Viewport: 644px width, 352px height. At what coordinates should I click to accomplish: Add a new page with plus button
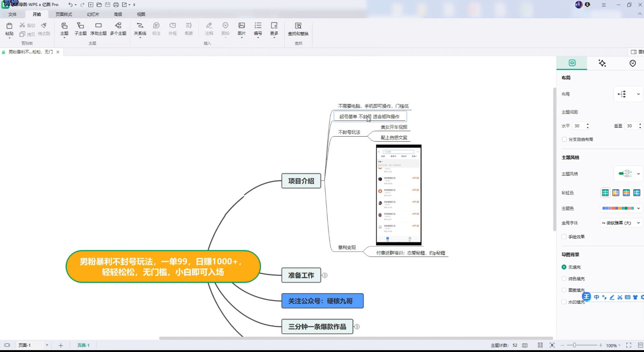[x=61, y=345]
